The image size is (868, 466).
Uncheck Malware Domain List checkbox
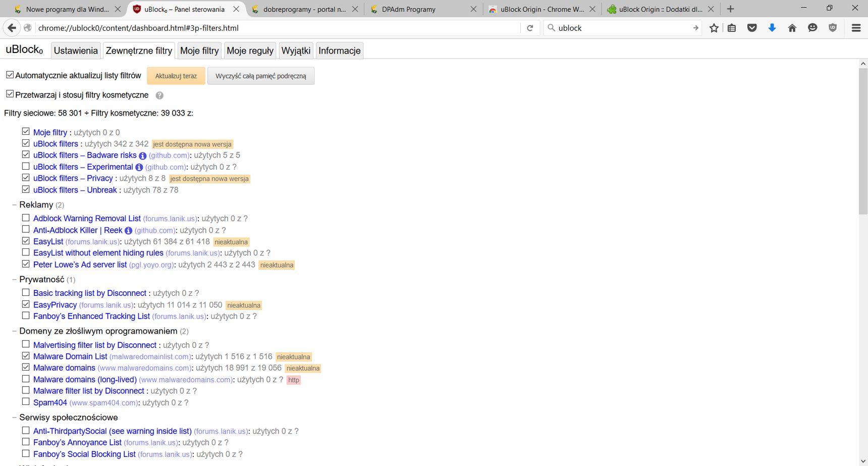tap(26, 356)
